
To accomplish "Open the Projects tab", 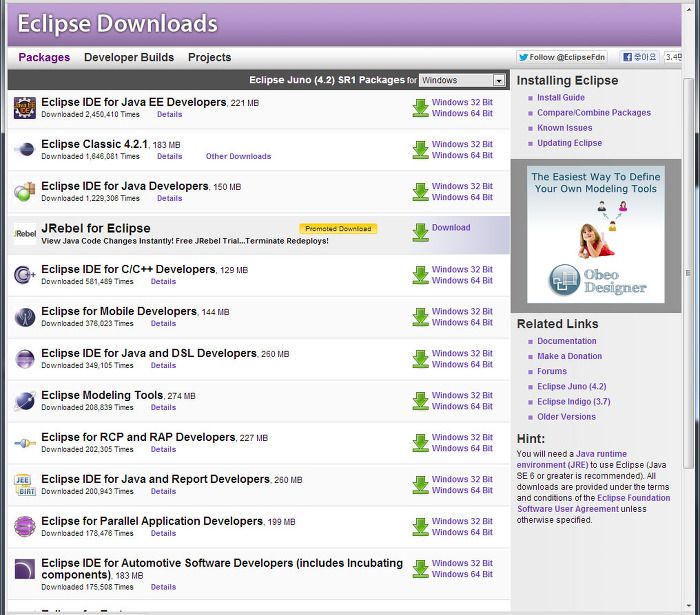I will tap(209, 58).
